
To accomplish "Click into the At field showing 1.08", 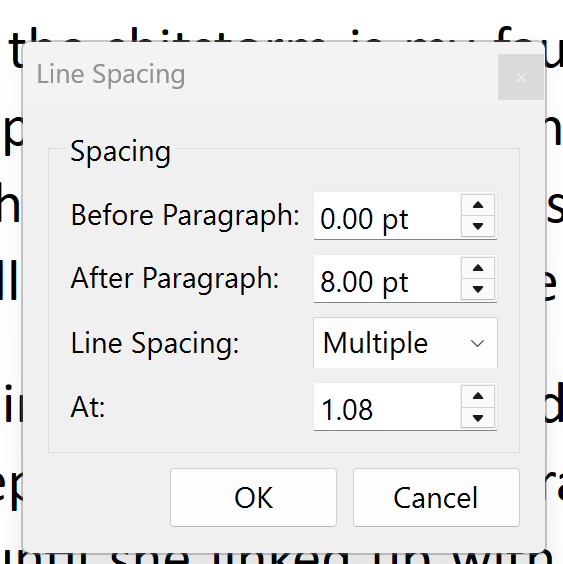I will click(x=387, y=407).
